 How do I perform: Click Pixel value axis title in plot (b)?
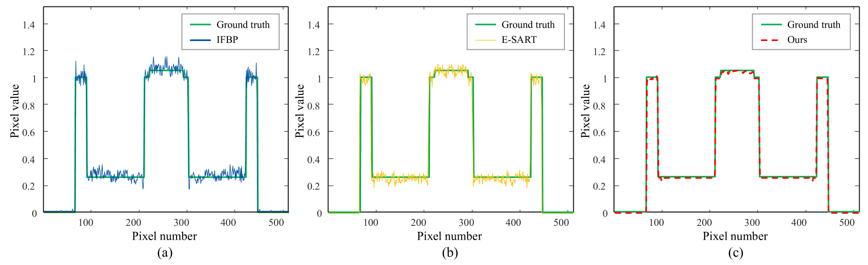[300, 111]
